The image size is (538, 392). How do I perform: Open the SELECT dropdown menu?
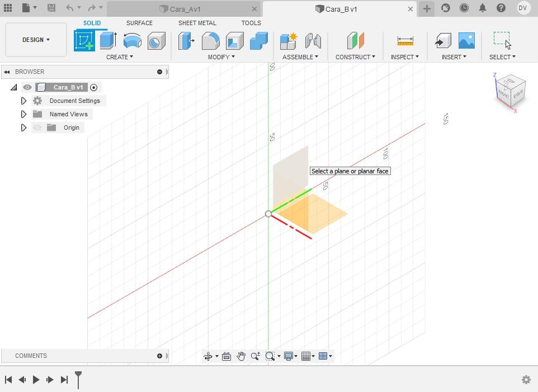[502, 57]
